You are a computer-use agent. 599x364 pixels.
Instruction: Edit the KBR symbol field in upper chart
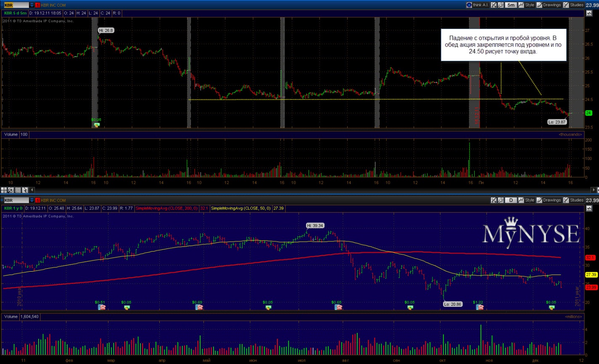(16, 5)
